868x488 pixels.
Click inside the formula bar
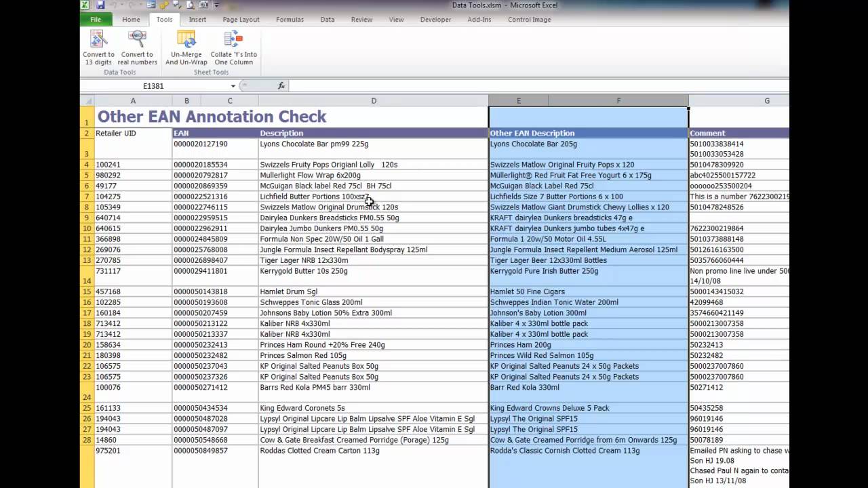point(539,86)
